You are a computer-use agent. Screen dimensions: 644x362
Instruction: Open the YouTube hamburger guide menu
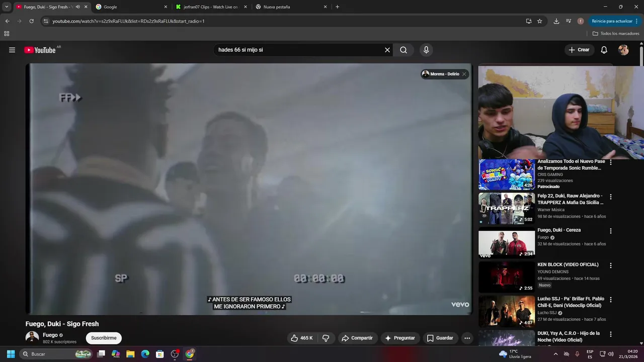pos(12,50)
